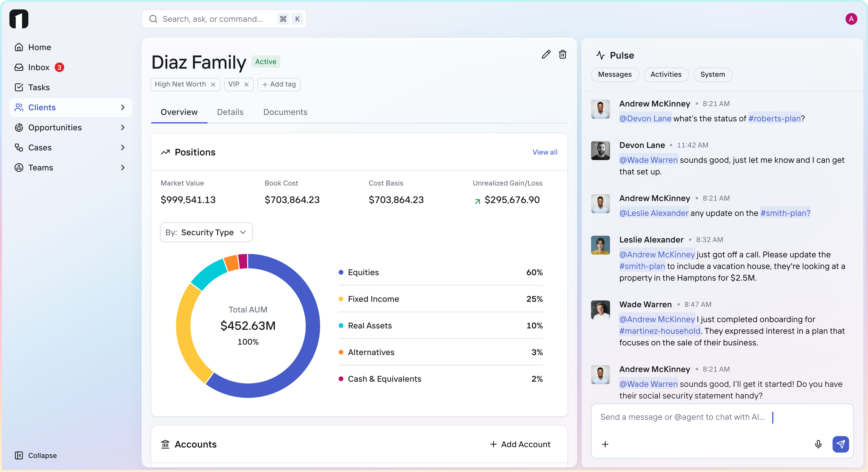868x472 pixels.
Task: Click the delete trash icon
Action: [563, 54]
